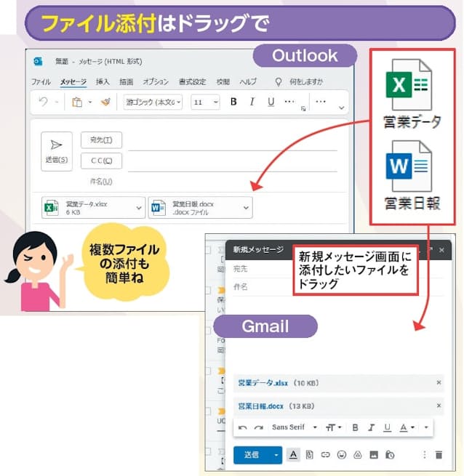The height and width of the screenshot is (476, 464).
Task: Open the font size 11 dropdown
Action: pos(205,102)
